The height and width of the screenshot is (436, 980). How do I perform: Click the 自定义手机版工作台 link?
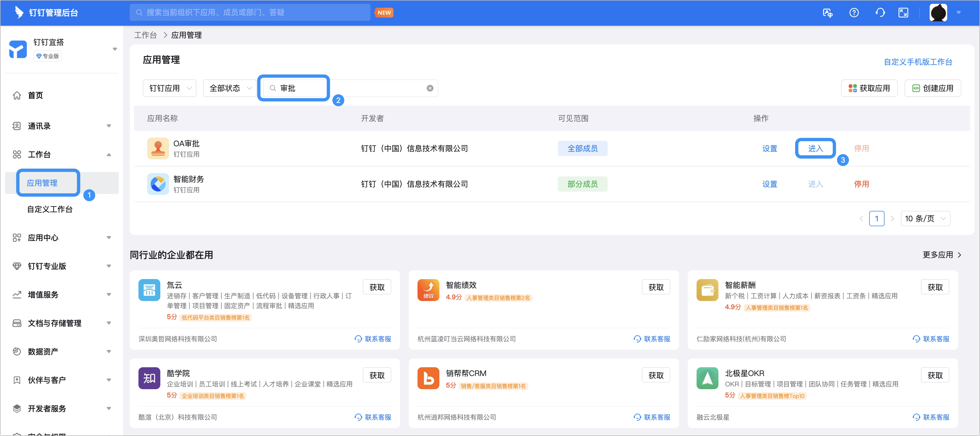coord(918,62)
